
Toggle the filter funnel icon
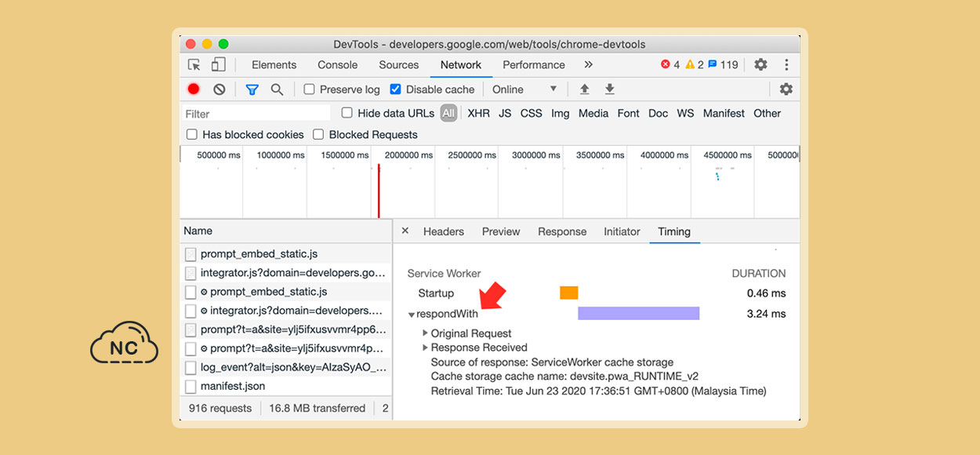coord(252,89)
